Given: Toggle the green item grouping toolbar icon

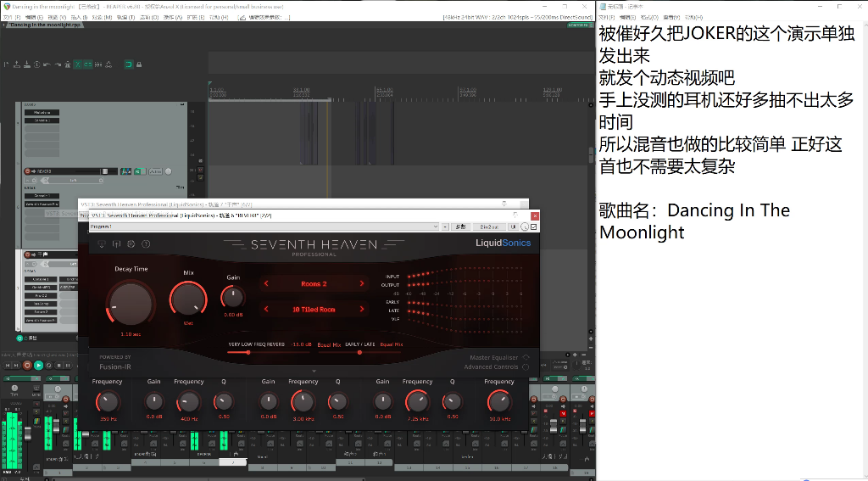Looking at the screenshot, I should coord(88,64).
